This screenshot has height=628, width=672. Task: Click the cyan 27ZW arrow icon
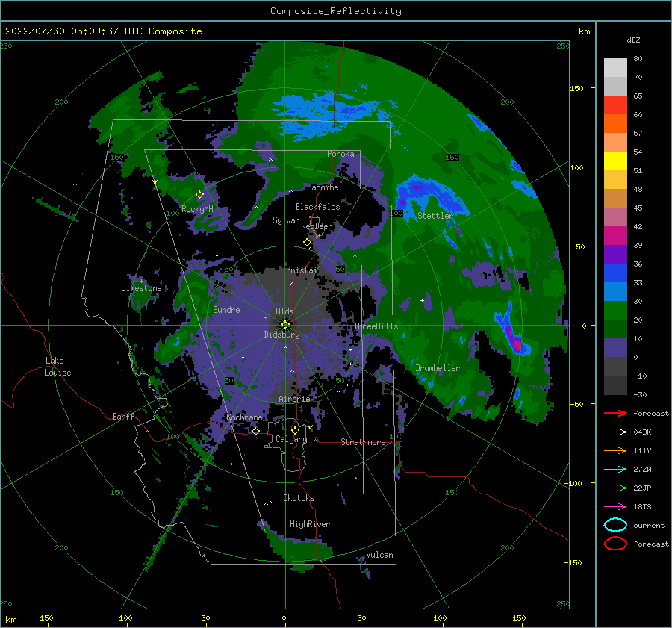[x=615, y=470]
